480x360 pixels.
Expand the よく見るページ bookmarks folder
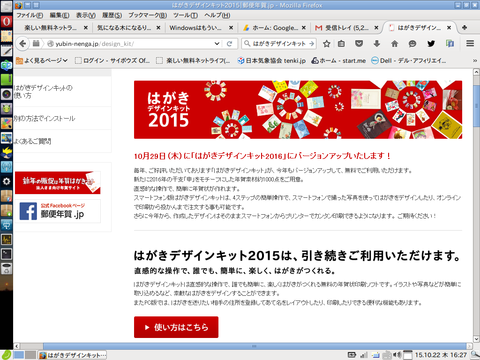tap(42, 61)
